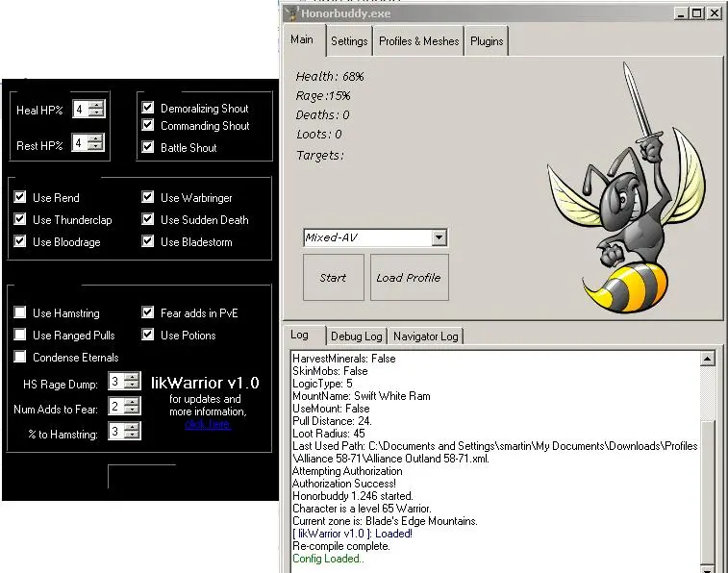Image resolution: width=728 pixels, height=573 pixels.
Task: Enable Use Hamstring checkbox
Action: [x=20, y=312]
